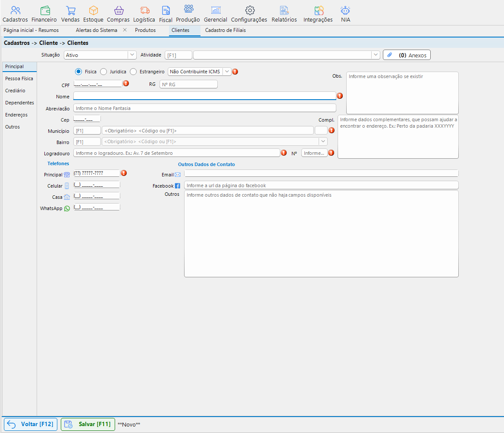504x433 pixels.
Task: Click the Anexos attachments button
Action: 407,55
